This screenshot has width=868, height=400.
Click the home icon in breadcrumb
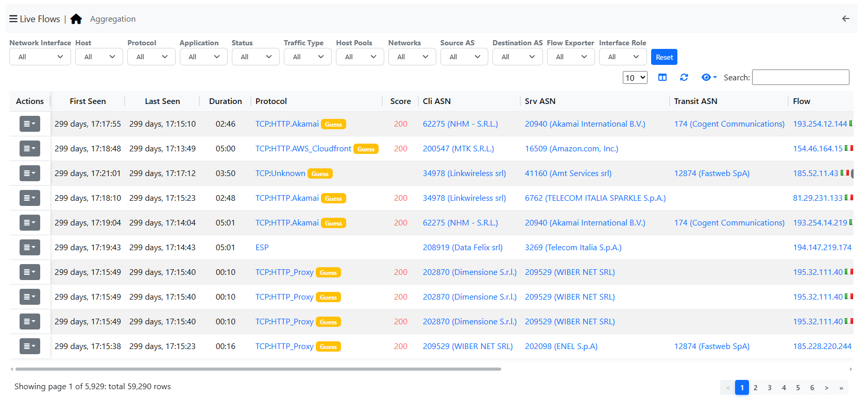[76, 19]
